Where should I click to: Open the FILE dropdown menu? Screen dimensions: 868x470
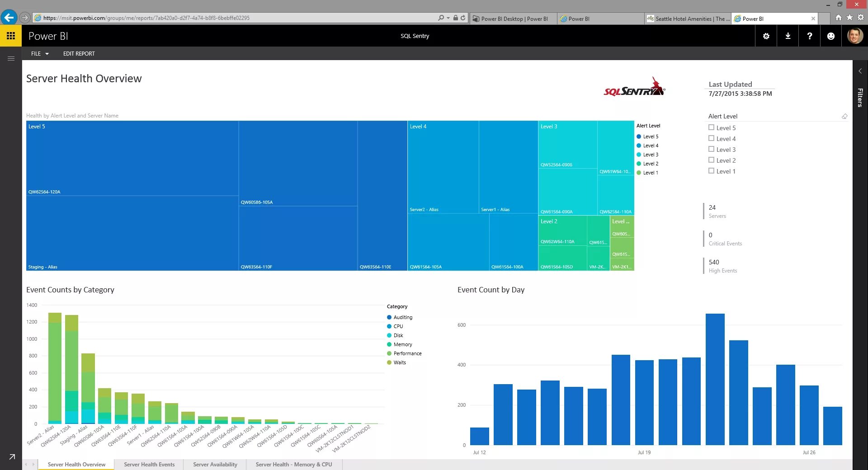click(40, 53)
